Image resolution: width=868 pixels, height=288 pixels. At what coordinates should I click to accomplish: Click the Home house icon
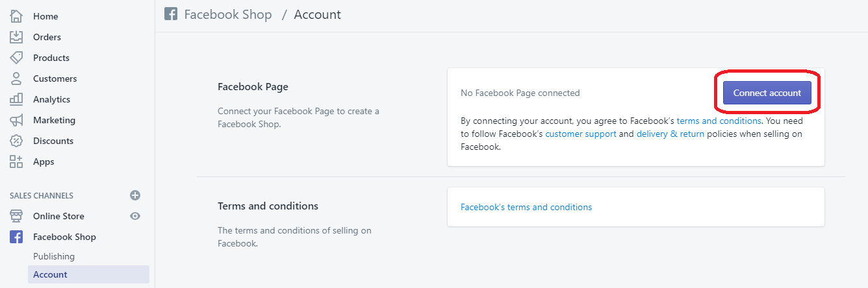[16, 16]
